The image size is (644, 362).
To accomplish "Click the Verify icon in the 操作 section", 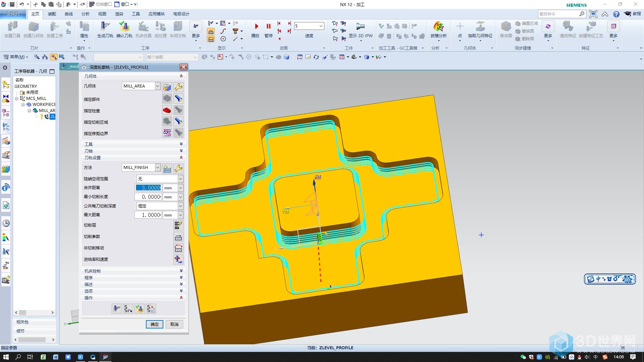I will [140, 309].
